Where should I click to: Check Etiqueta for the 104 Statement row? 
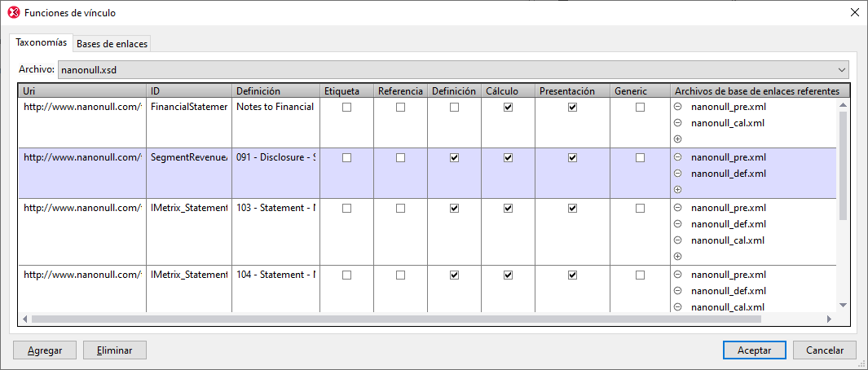346,275
